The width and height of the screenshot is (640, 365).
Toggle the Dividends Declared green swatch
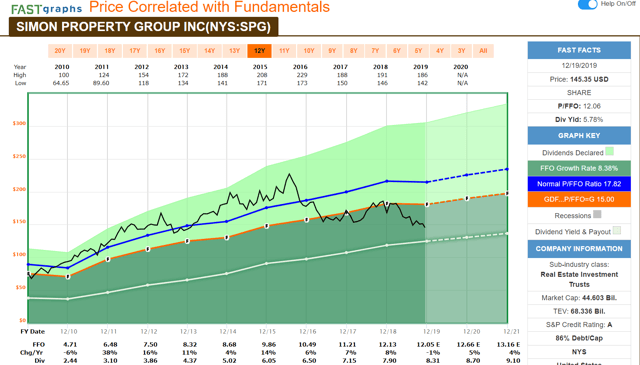609,151
